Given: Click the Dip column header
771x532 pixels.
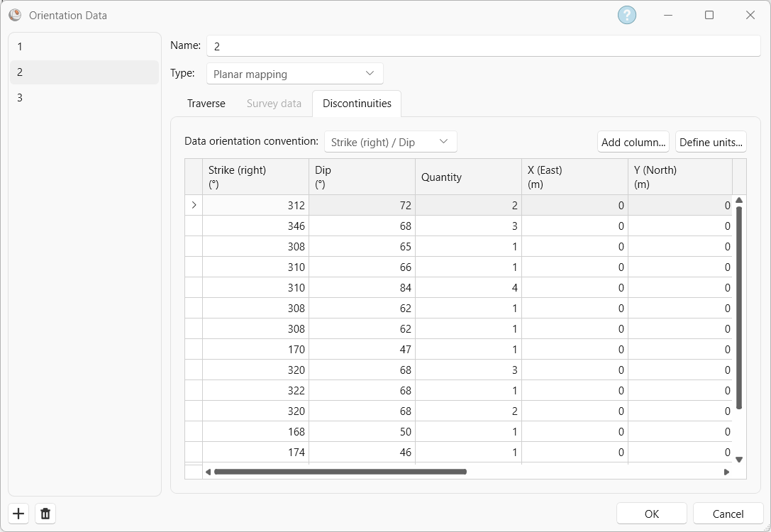Looking at the screenshot, I should coord(362,176).
